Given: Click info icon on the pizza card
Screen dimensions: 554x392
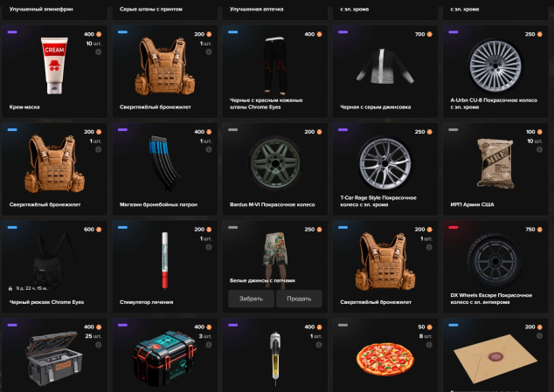Looking at the screenshot, I should (429, 345).
